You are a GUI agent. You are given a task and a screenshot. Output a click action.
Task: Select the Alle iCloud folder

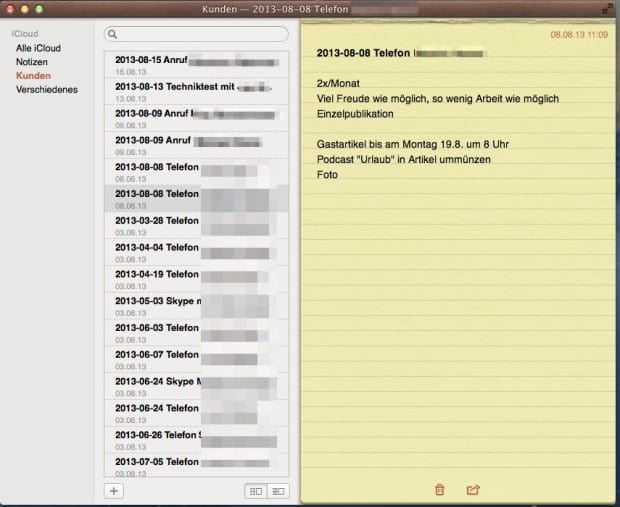pos(39,48)
